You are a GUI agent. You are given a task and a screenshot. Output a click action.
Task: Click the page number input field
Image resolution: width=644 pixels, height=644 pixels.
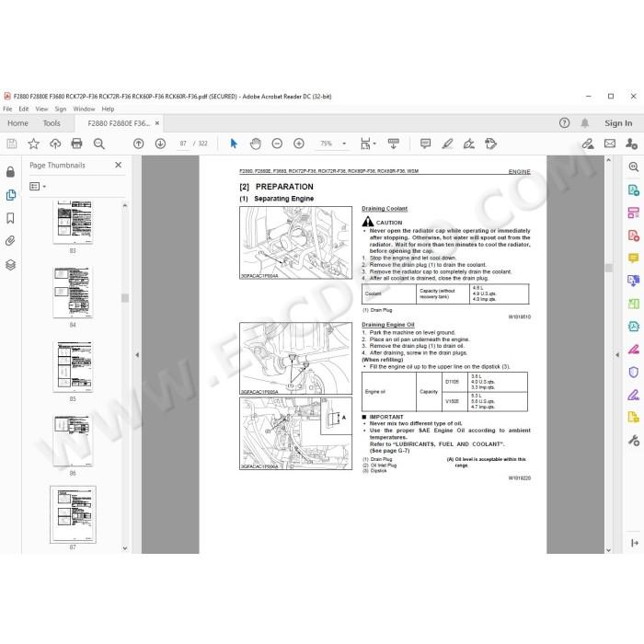(x=183, y=144)
